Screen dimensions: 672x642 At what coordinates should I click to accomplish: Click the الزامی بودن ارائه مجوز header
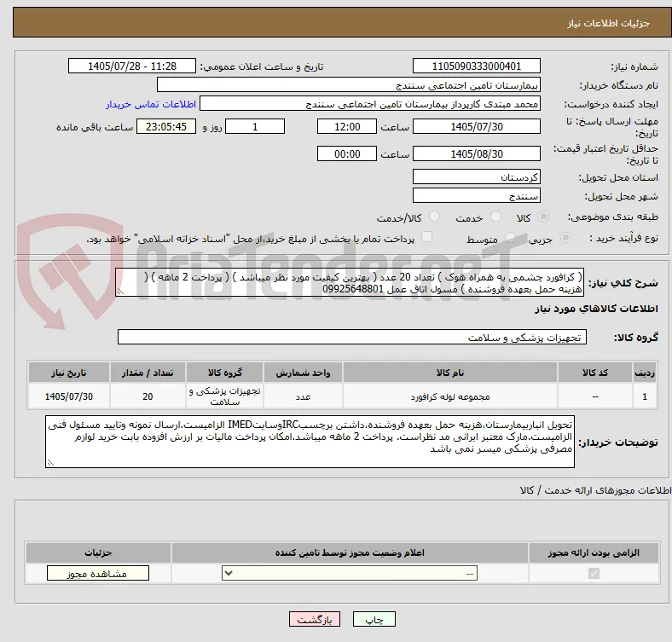coord(594,552)
